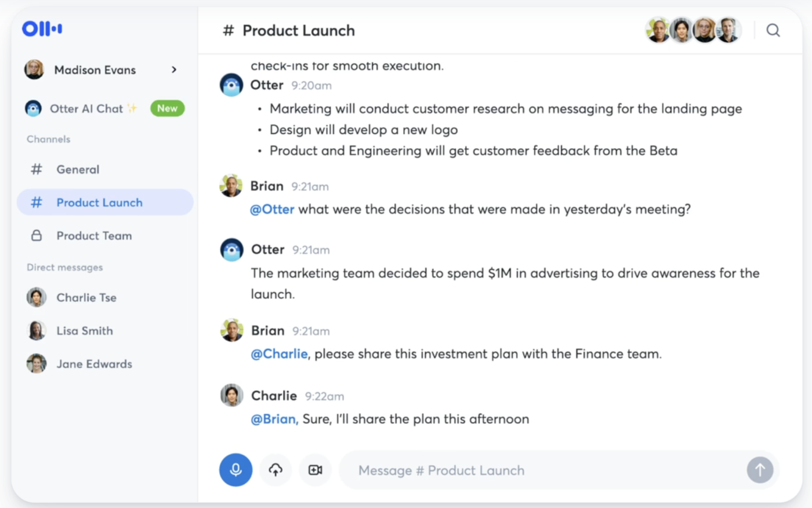
Task: Click the cloud upload icon
Action: coord(275,470)
